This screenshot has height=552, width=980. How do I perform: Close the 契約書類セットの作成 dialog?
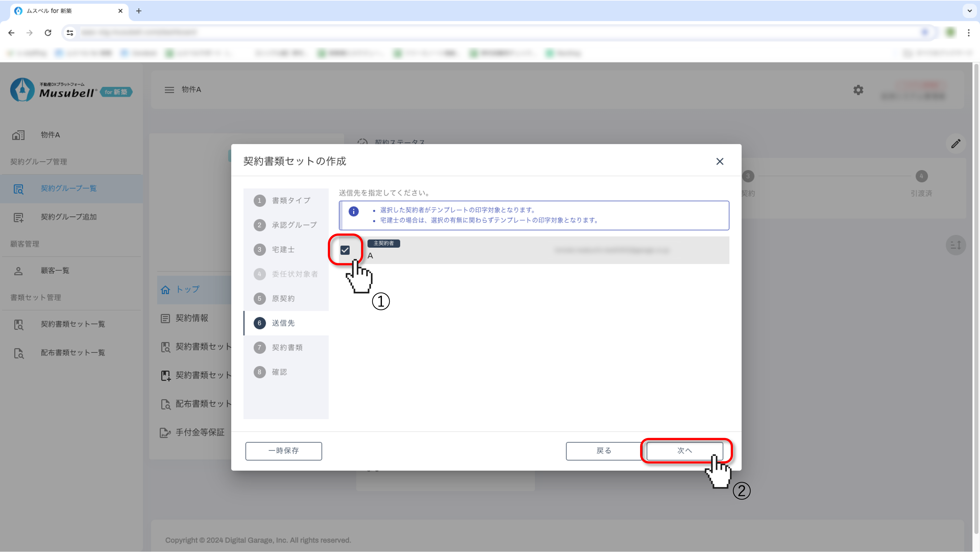point(719,162)
